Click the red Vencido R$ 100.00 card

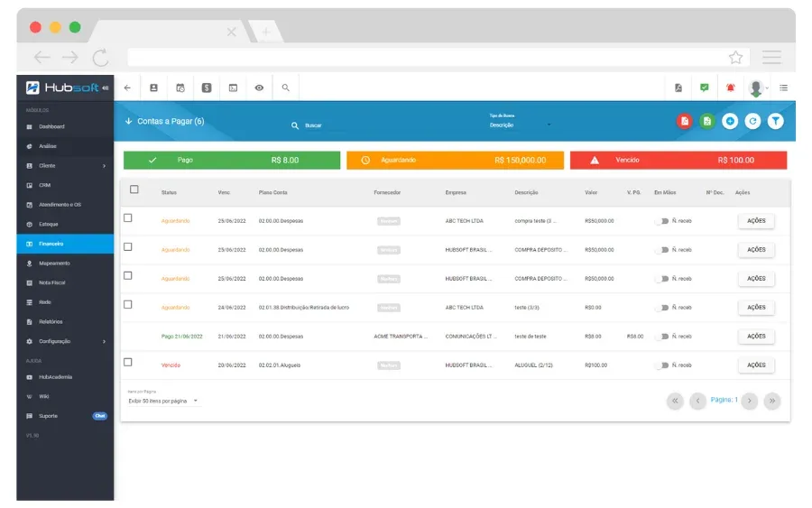coord(678,161)
